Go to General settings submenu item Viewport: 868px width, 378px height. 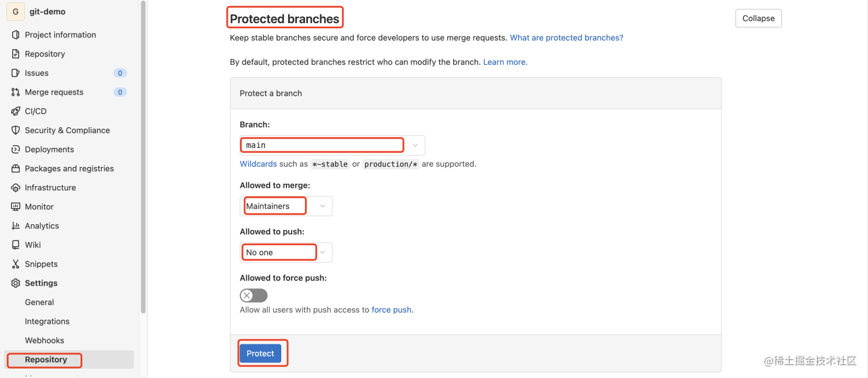39,302
